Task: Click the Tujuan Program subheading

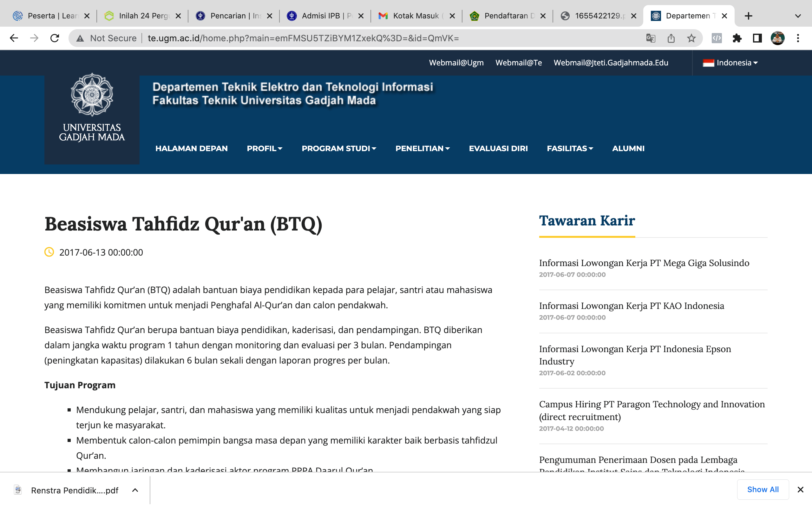Action: point(80,385)
